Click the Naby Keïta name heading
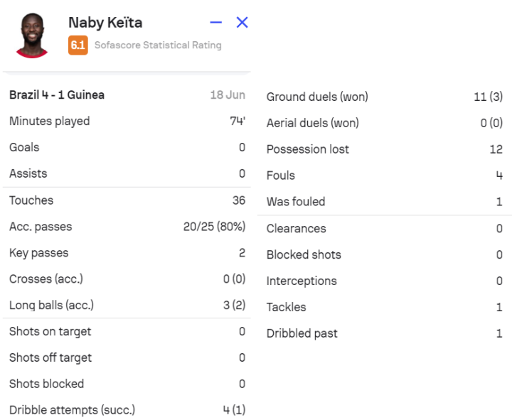This screenshot has width=512, height=420. click(105, 23)
